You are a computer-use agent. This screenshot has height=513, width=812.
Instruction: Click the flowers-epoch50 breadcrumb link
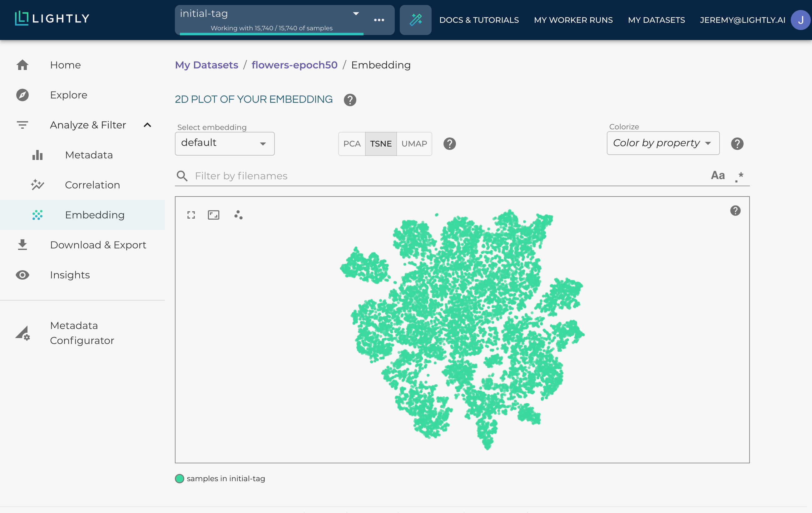pos(294,65)
